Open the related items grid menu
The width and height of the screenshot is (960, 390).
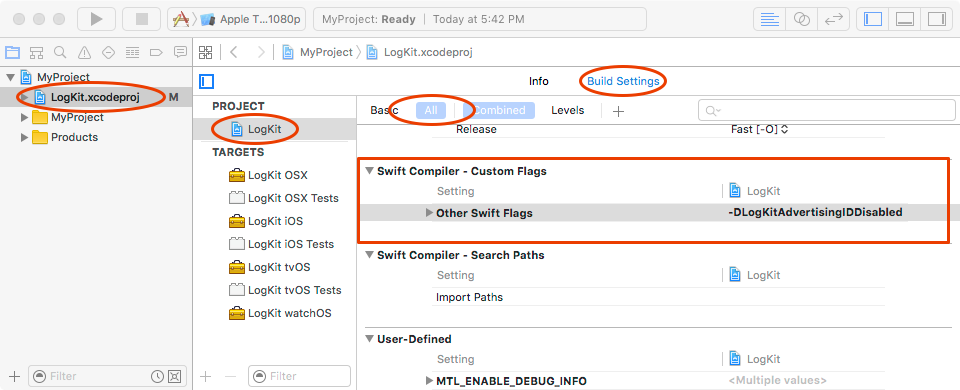[x=206, y=52]
